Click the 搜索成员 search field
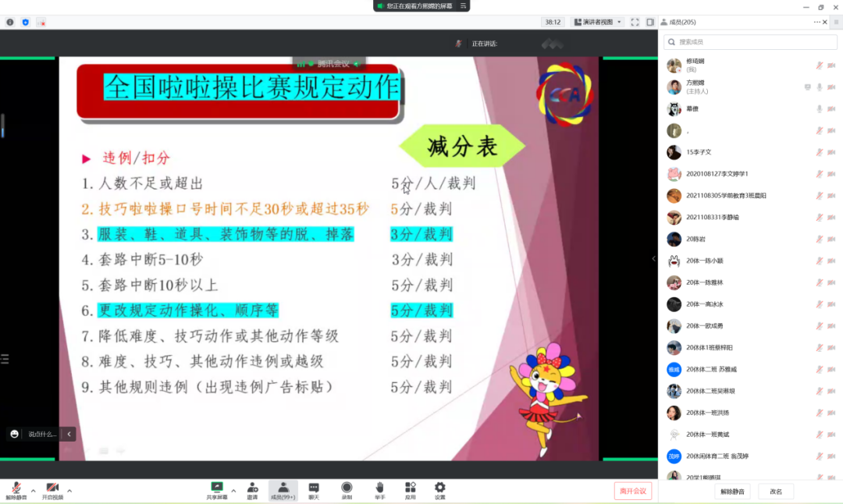Screen dimensions: 843x504 coord(749,41)
